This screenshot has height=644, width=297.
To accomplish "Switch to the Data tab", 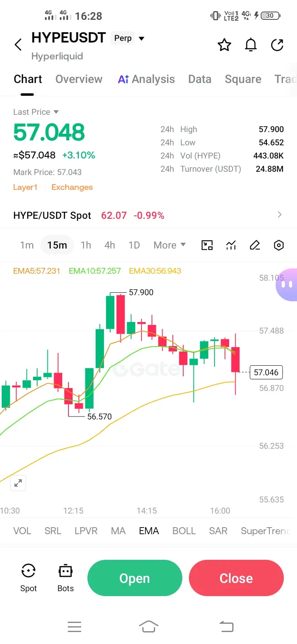I will coord(200,79).
